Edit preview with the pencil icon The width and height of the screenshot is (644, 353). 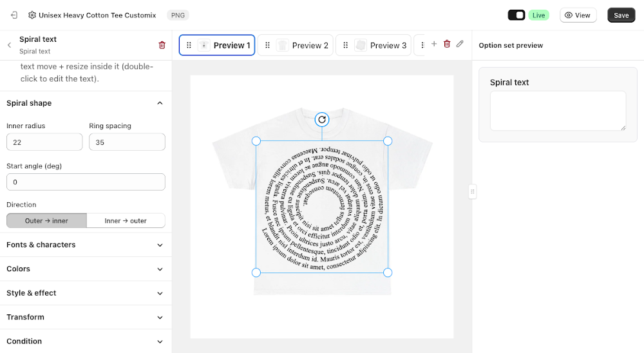460,44
